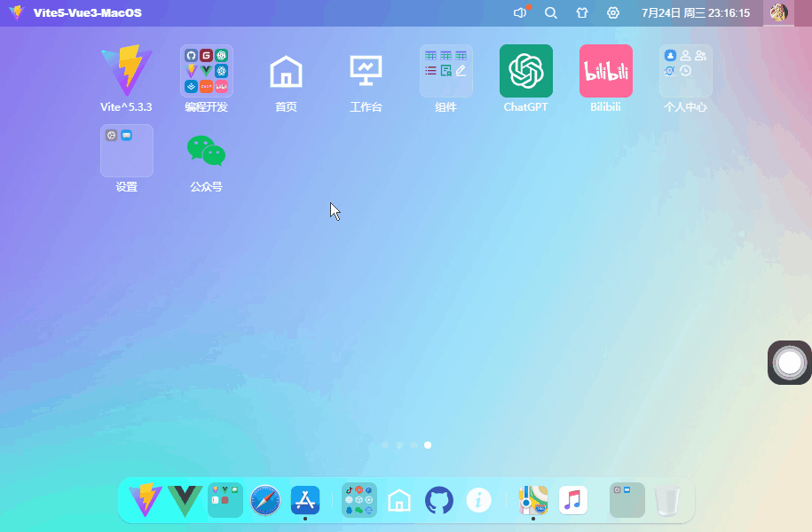Launch the 工作台 desktop app

[x=366, y=71]
